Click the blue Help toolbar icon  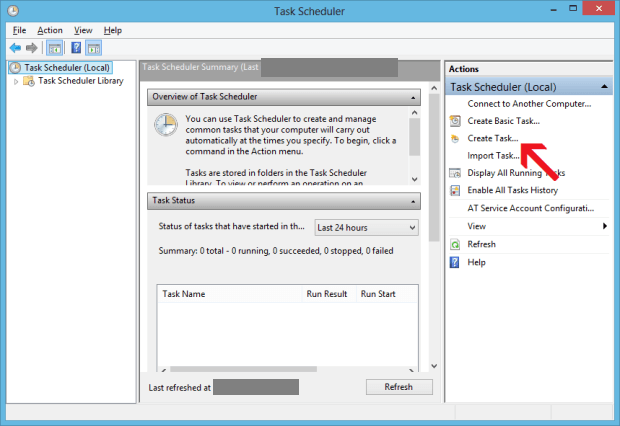pos(76,48)
